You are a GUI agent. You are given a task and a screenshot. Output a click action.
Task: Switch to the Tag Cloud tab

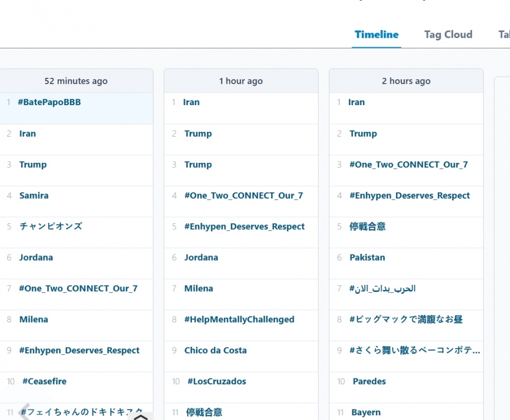[x=448, y=34]
